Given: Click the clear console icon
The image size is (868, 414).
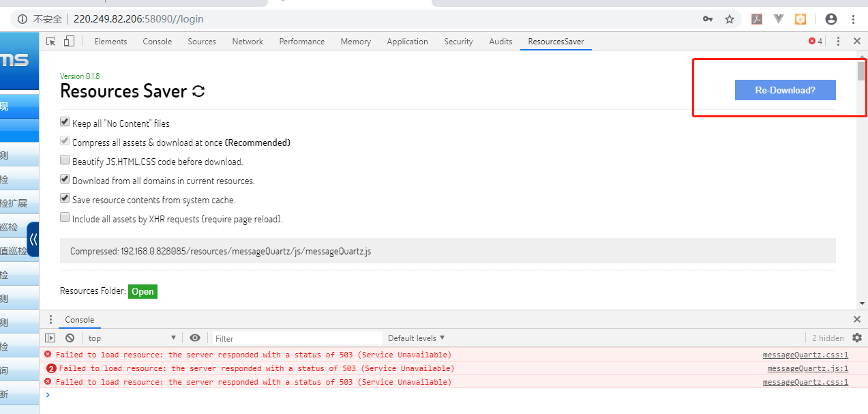Looking at the screenshot, I should click(x=70, y=338).
